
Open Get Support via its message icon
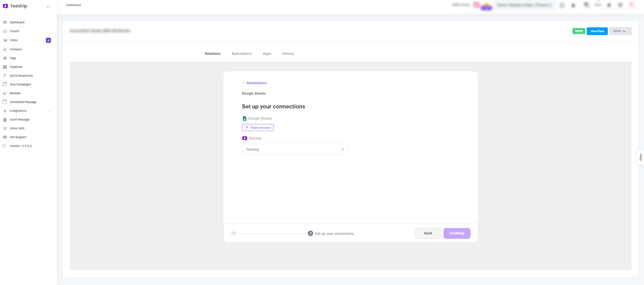[5, 137]
